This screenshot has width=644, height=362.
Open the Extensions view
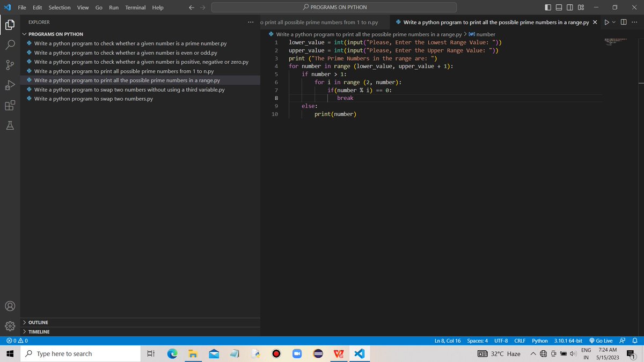10,105
